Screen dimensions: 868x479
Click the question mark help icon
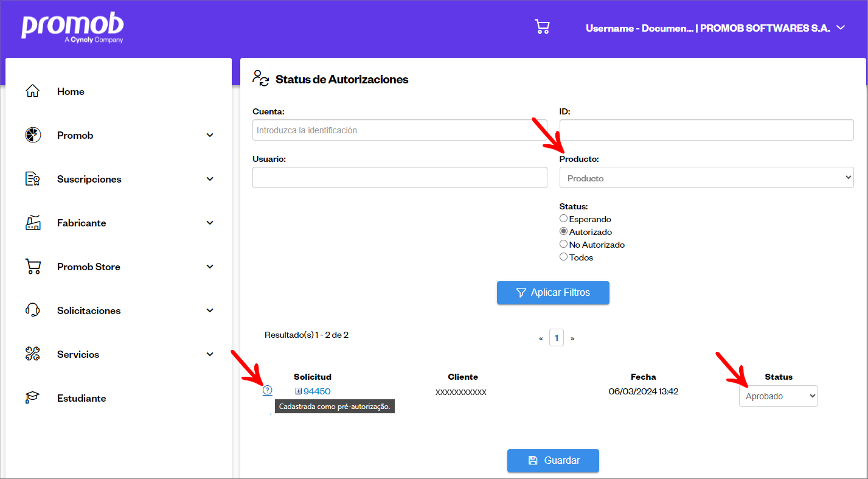pyautogui.click(x=268, y=390)
